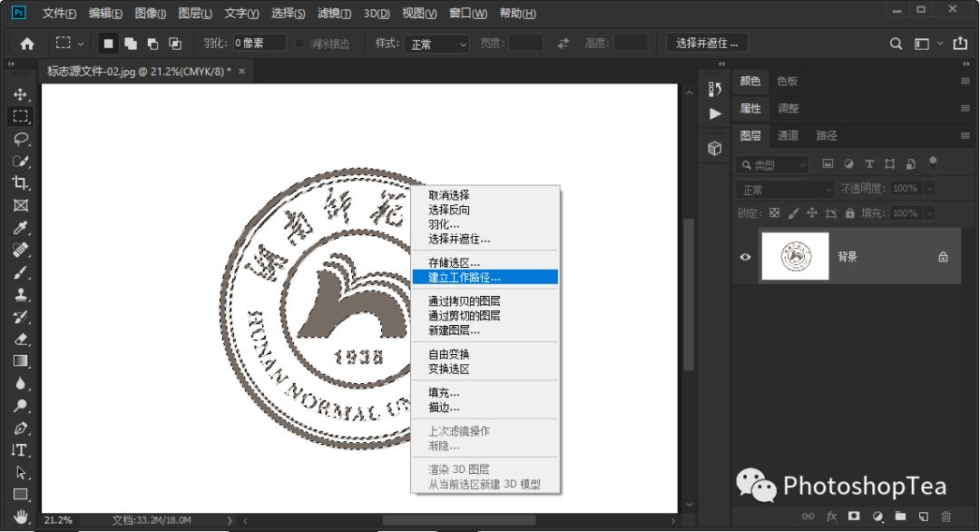
Task: Select the Eraser tool
Action: pos(20,340)
